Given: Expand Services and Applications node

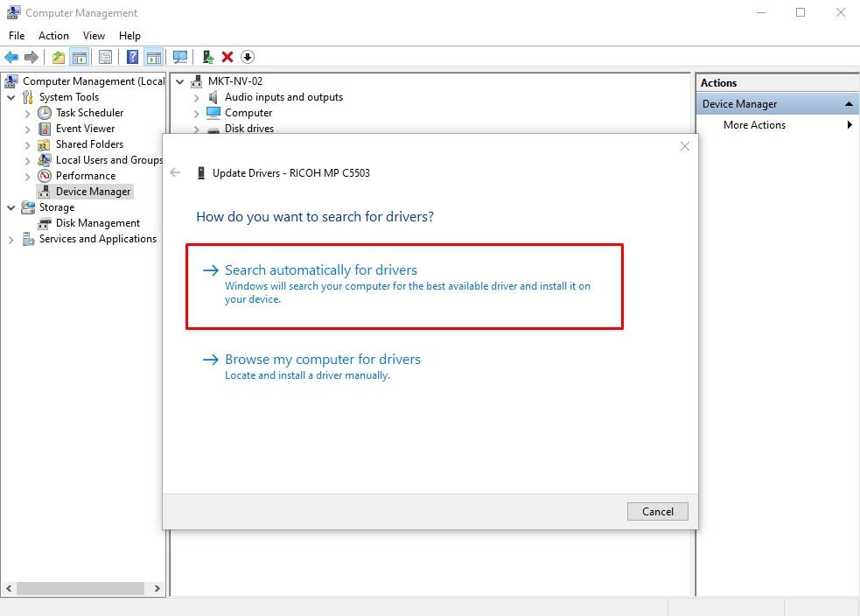Looking at the screenshot, I should click(11, 240).
